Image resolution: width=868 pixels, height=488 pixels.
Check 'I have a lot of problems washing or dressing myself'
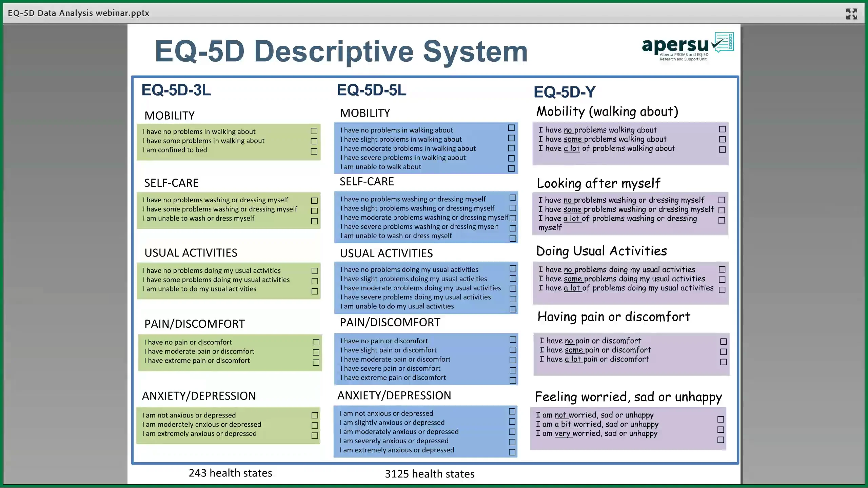click(722, 220)
